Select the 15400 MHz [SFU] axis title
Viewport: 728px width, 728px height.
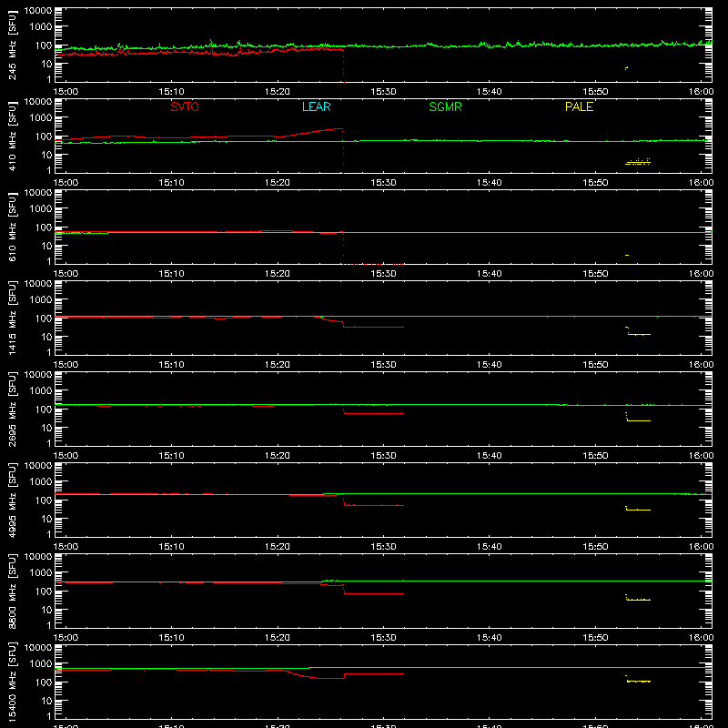[13, 682]
